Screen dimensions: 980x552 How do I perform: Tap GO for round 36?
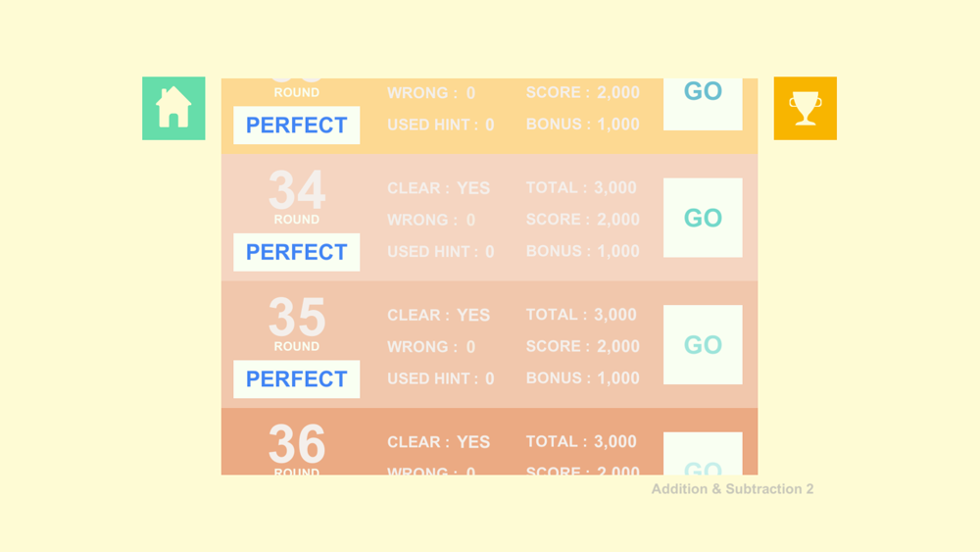(x=703, y=453)
